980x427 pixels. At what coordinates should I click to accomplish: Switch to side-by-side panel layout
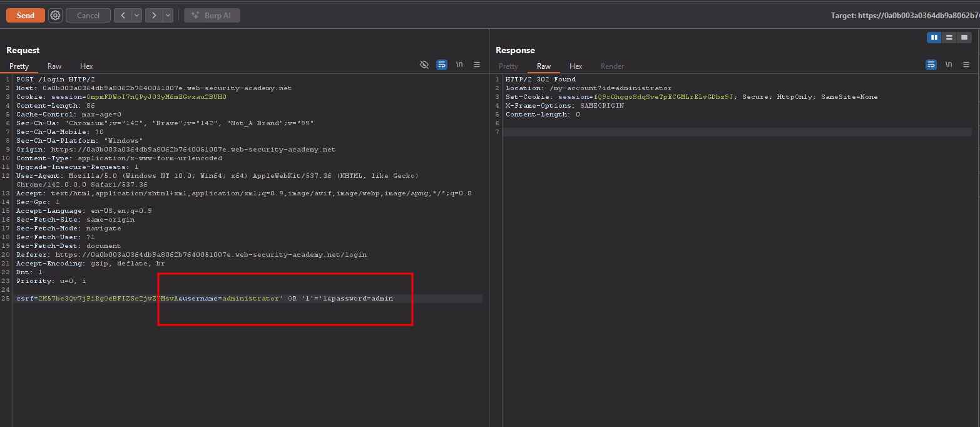934,38
